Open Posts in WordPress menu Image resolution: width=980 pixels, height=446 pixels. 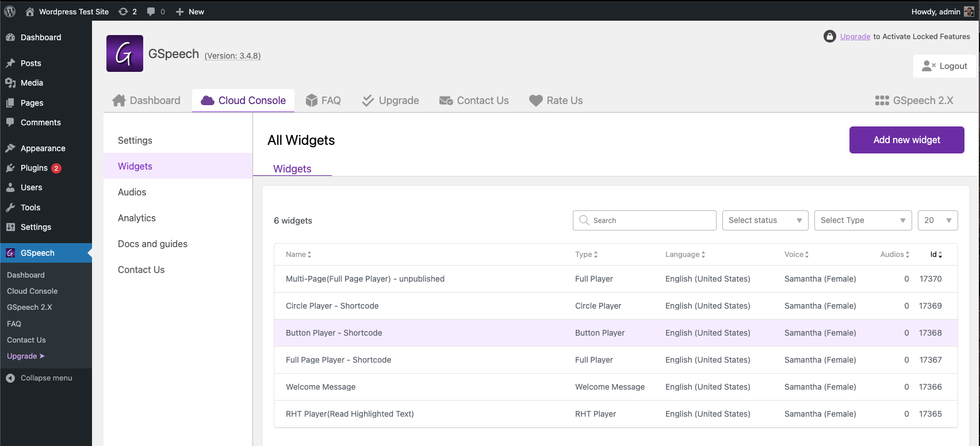pos(46,63)
